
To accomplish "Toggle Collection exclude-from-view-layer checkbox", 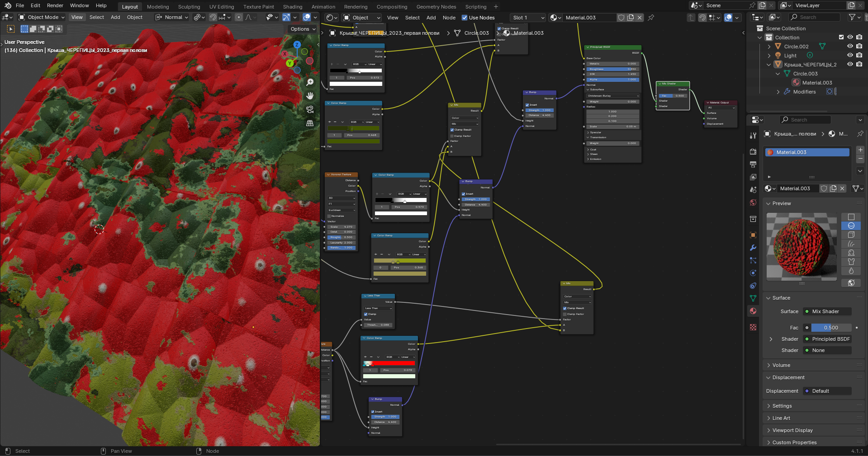I will coord(841,38).
